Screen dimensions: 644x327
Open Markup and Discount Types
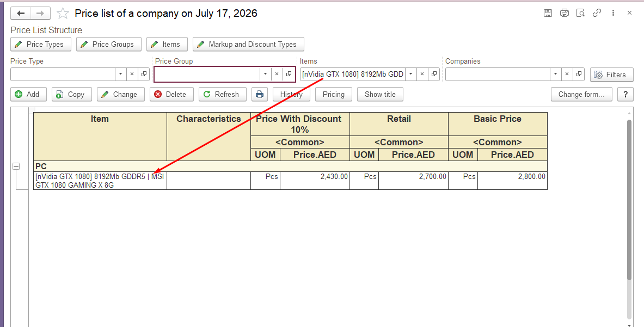point(248,44)
